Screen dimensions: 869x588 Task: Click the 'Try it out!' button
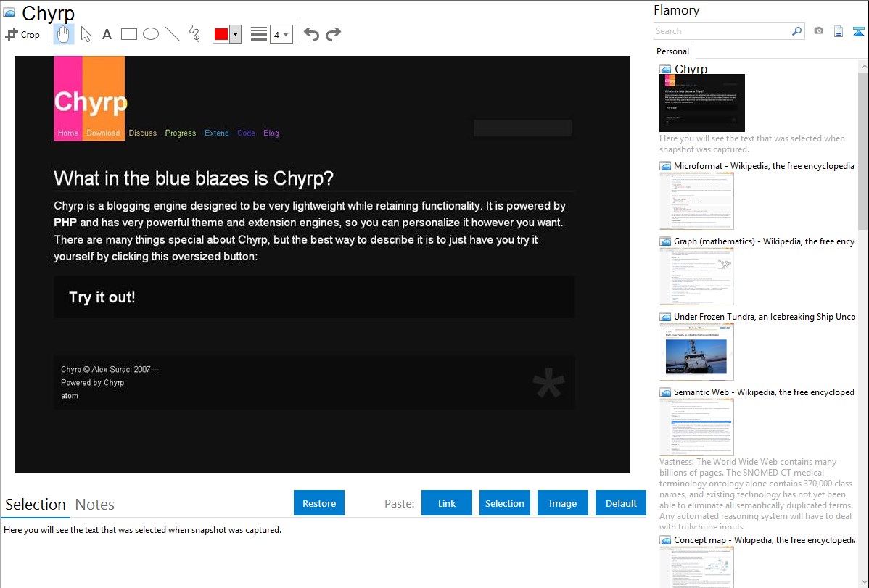tap(313, 297)
